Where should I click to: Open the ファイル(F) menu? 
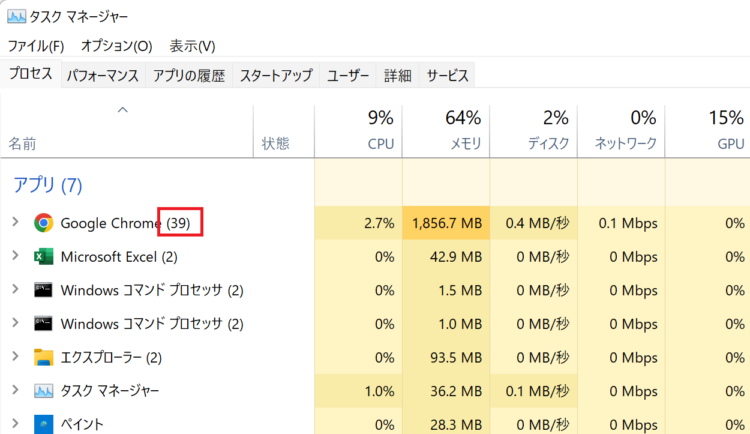click(x=36, y=46)
